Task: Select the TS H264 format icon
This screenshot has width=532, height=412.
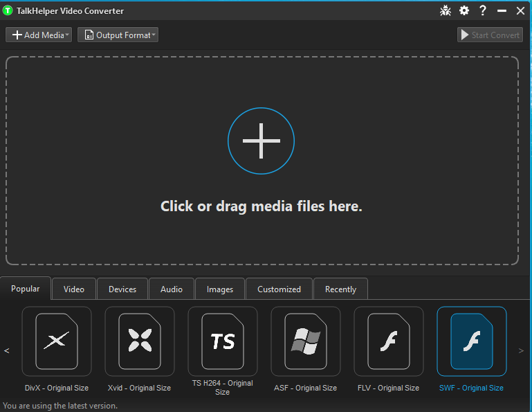Action: coord(223,341)
